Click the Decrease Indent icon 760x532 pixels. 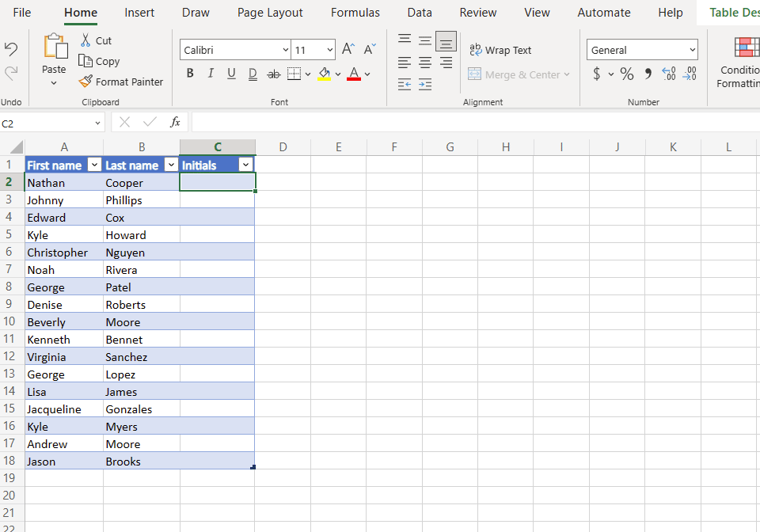click(x=404, y=83)
